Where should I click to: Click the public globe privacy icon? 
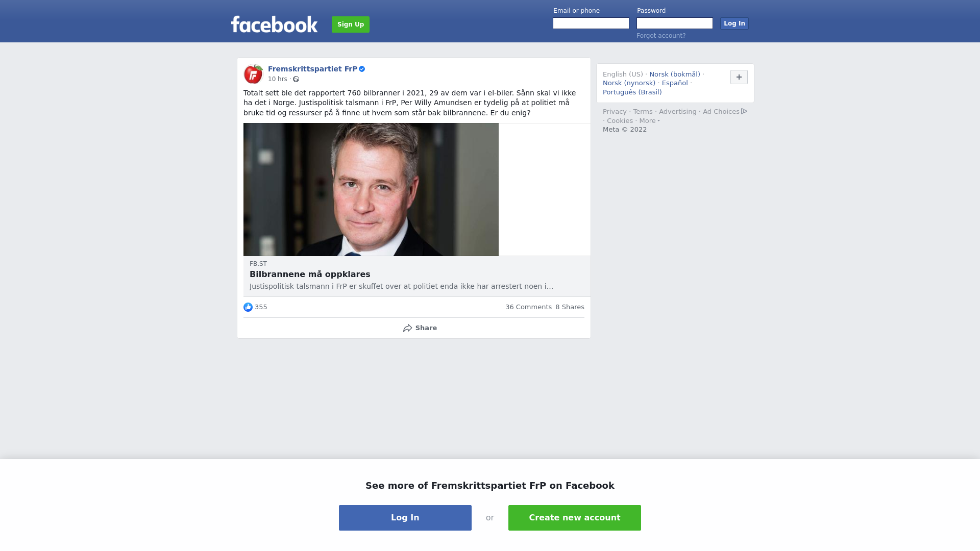point(296,79)
